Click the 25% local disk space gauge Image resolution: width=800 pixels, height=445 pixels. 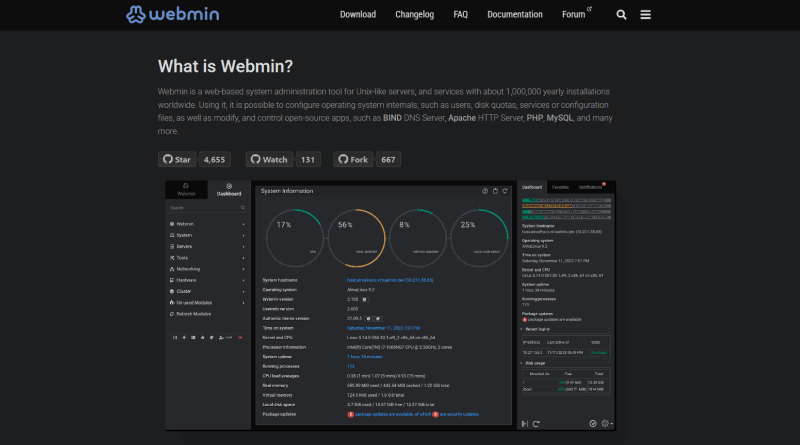pyautogui.click(x=479, y=238)
